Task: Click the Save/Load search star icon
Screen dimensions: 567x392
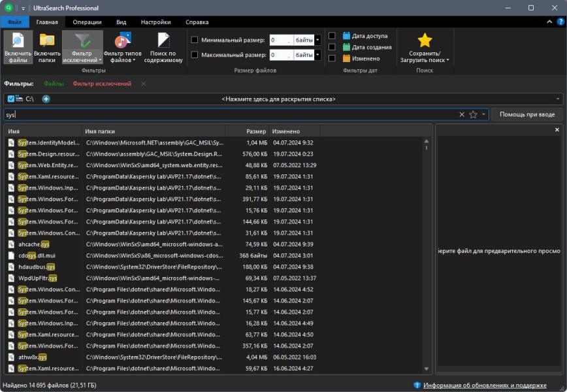Action: pos(425,40)
